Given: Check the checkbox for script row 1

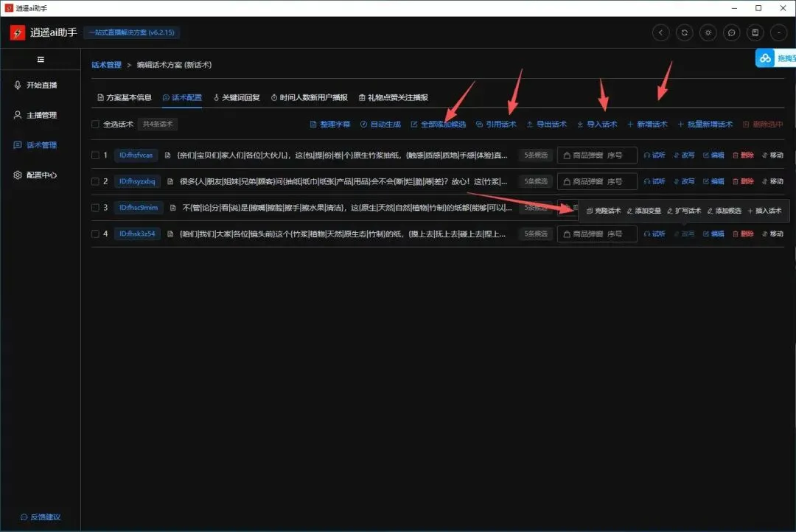Looking at the screenshot, I should 95,155.
